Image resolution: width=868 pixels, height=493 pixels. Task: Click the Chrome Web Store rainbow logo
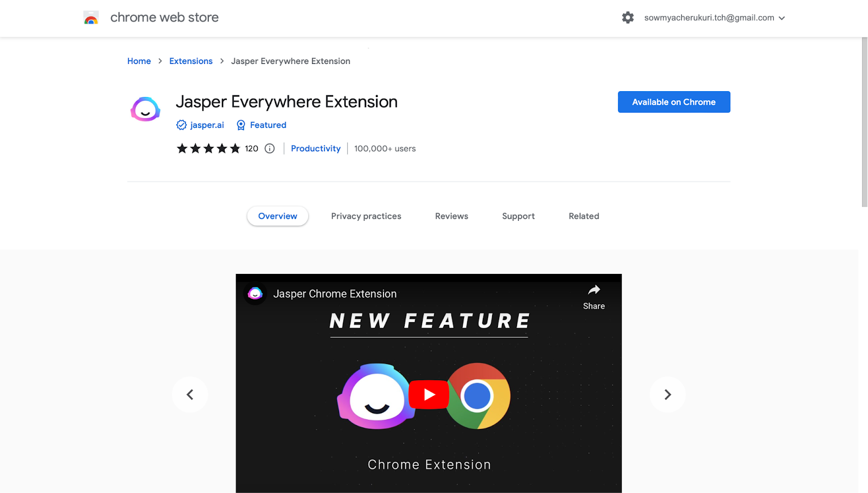click(91, 17)
